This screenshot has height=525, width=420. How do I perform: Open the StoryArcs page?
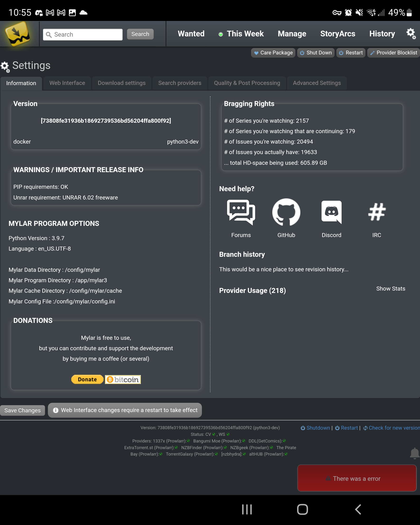(338, 34)
